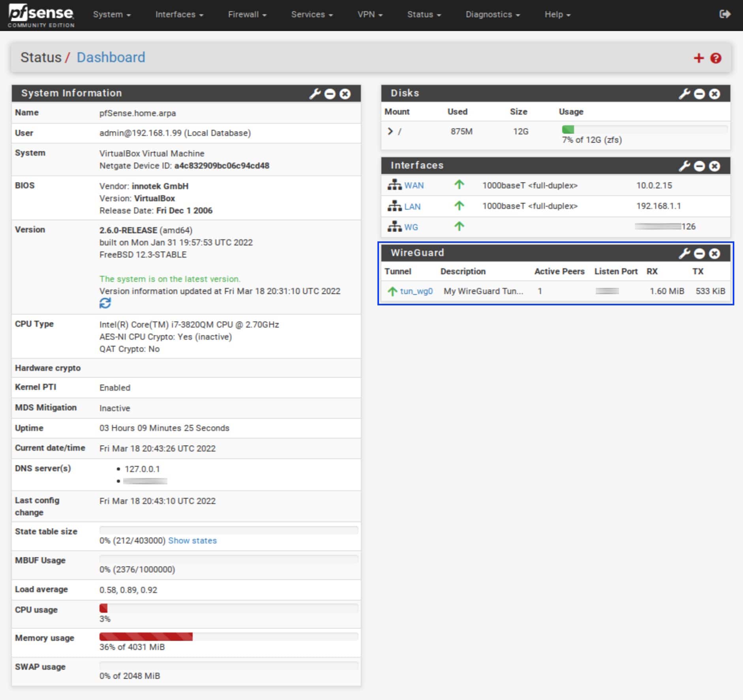Open the Help dropdown menu
The image size is (743, 700).
[x=557, y=15]
